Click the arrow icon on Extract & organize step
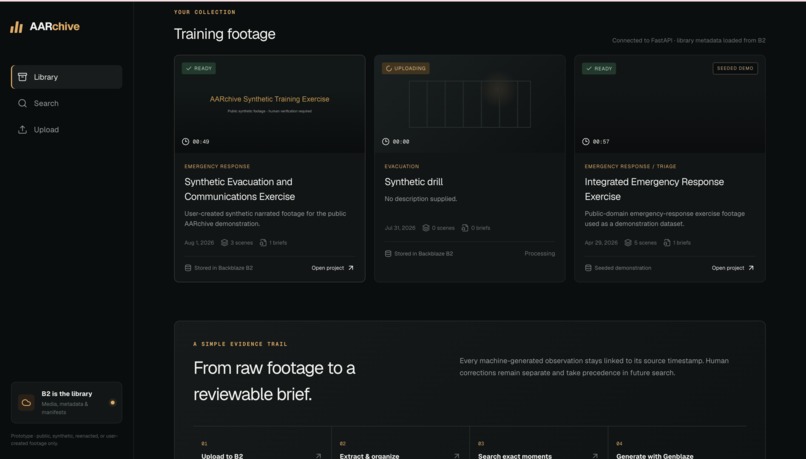Screen dimensions: 806x459 456,456
